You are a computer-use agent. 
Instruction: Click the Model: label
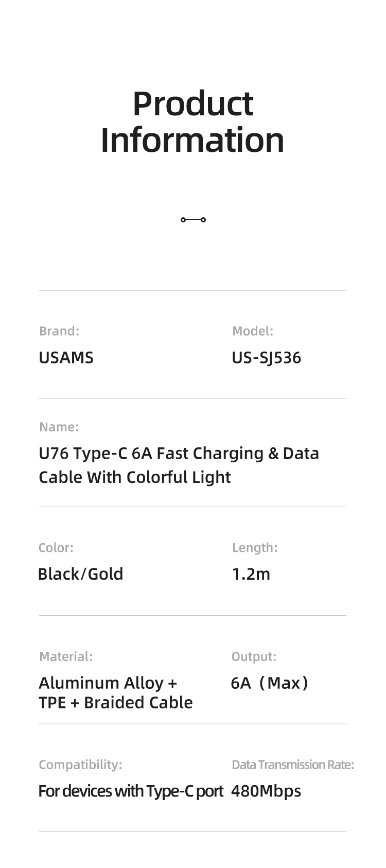pyautogui.click(x=253, y=331)
